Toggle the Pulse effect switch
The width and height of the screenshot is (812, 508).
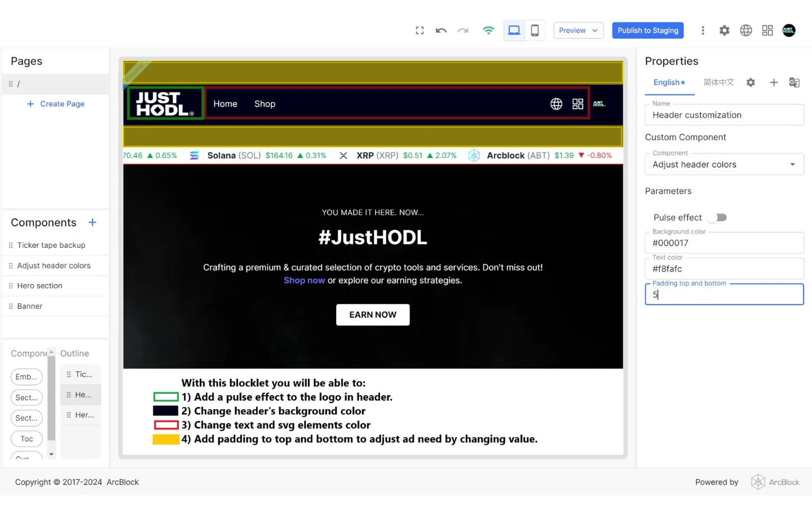[x=718, y=217]
